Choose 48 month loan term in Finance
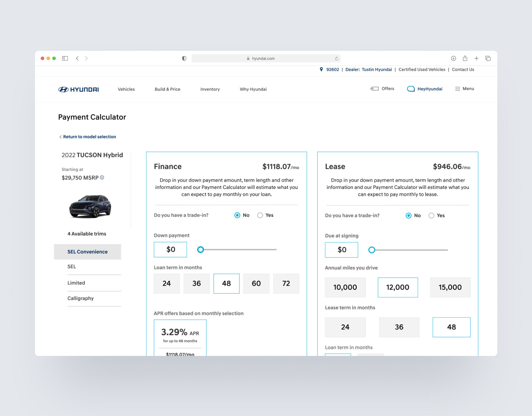The height and width of the screenshot is (416, 532). click(x=227, y=283)
